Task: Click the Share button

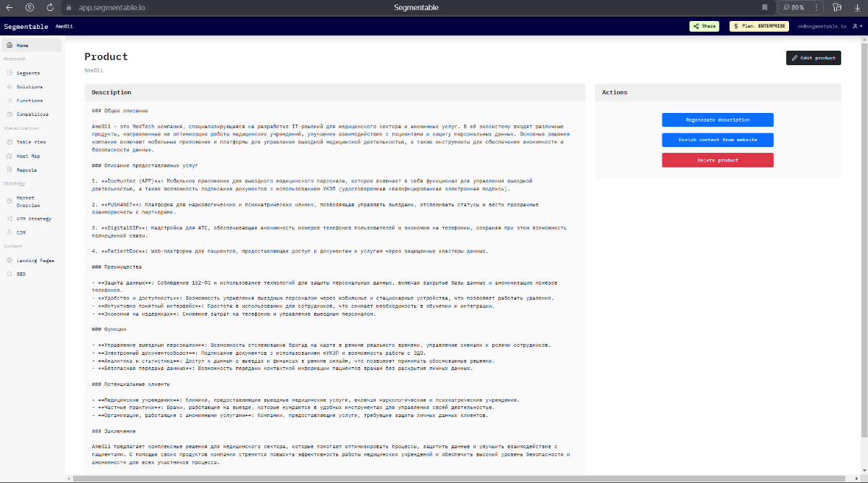Action: (x=704, y=26)
